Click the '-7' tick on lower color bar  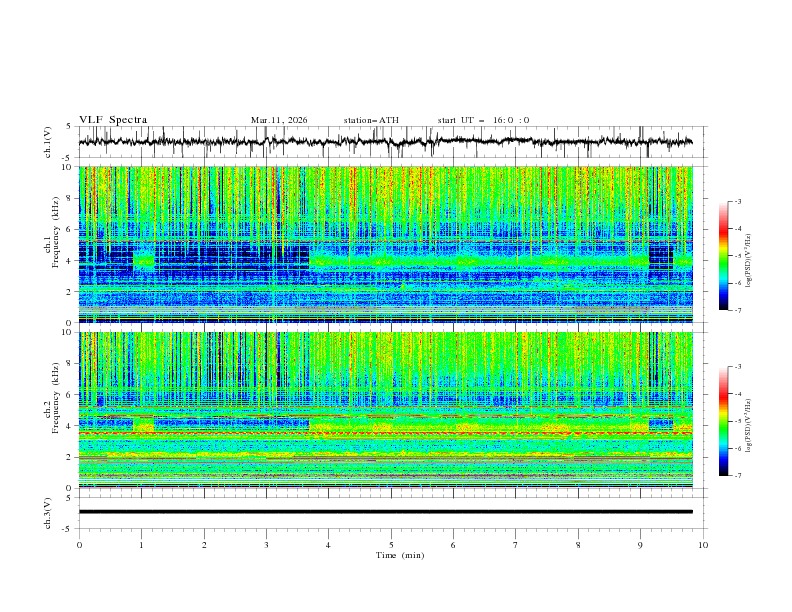pos(738,475)
